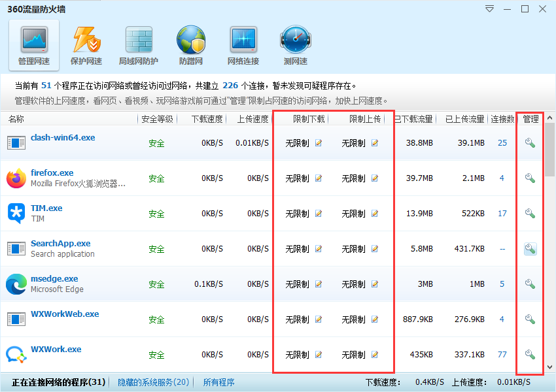Click the wrench manage icon for WXWork.exe
This screenshot has width=556, height=392.
(529, 354)
